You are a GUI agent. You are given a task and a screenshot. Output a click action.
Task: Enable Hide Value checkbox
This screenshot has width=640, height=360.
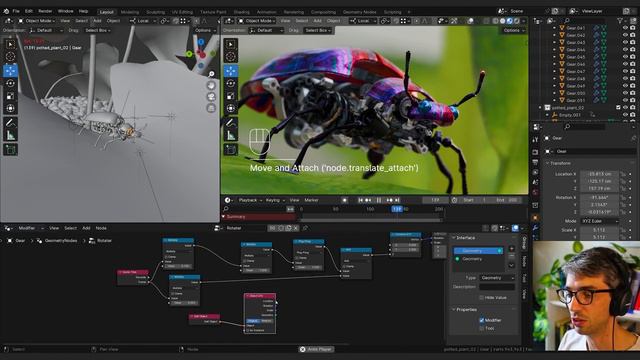click(482, 298)
